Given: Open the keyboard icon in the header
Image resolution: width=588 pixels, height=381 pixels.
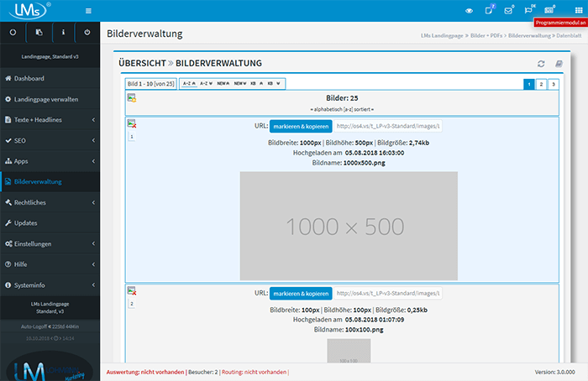Looking at the screenshot, I should [x=549, y=10].
